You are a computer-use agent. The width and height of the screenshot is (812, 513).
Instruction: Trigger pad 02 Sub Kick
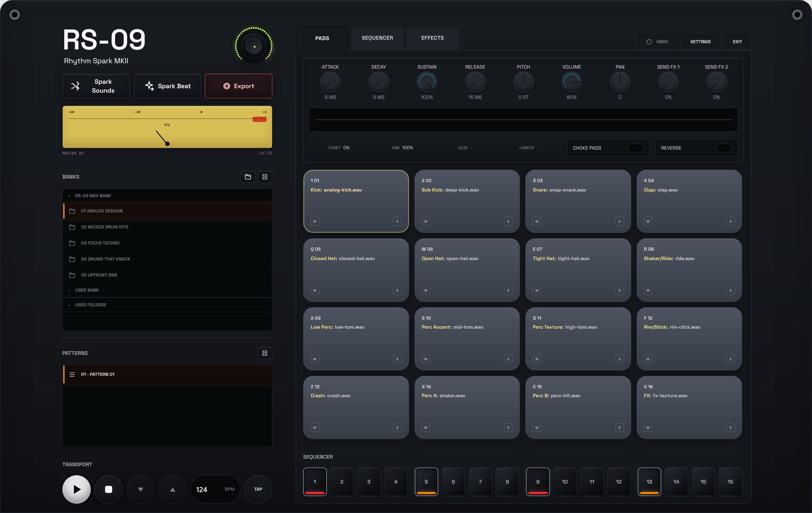click(467, 201)
